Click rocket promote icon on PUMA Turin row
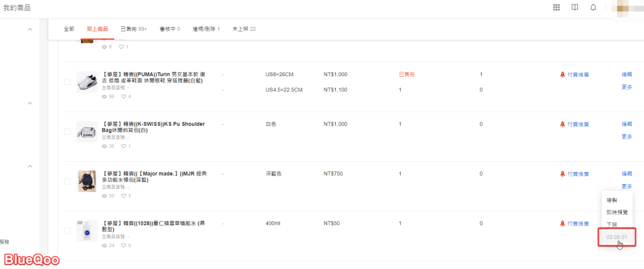 coord(562,74)
